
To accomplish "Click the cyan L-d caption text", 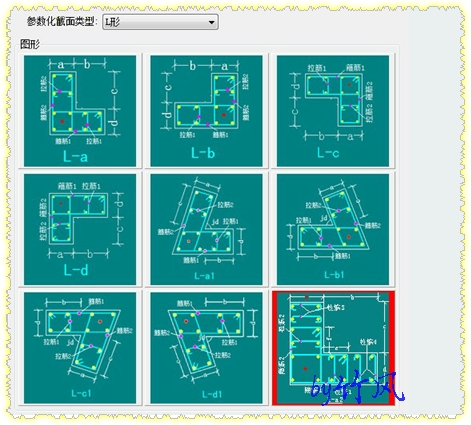I will pyautogui.click(x=76, y=270).
